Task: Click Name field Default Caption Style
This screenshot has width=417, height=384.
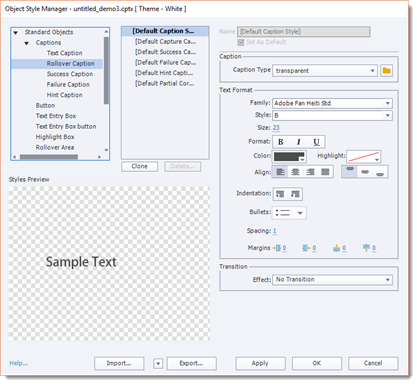Action: click(x=303, y=32)
